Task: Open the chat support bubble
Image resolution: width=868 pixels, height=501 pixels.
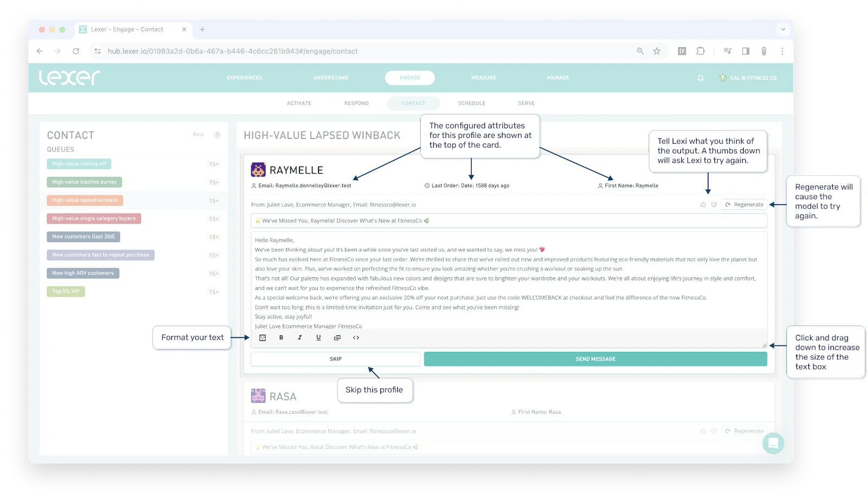Action: [773, 443]
